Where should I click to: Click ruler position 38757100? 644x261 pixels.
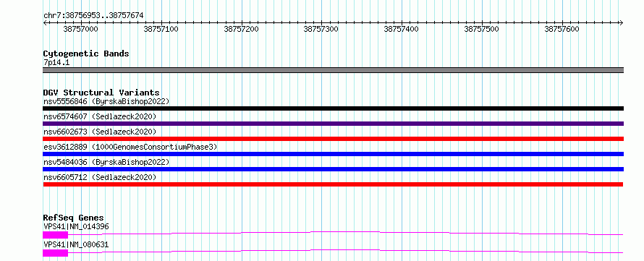pos(161,29)
